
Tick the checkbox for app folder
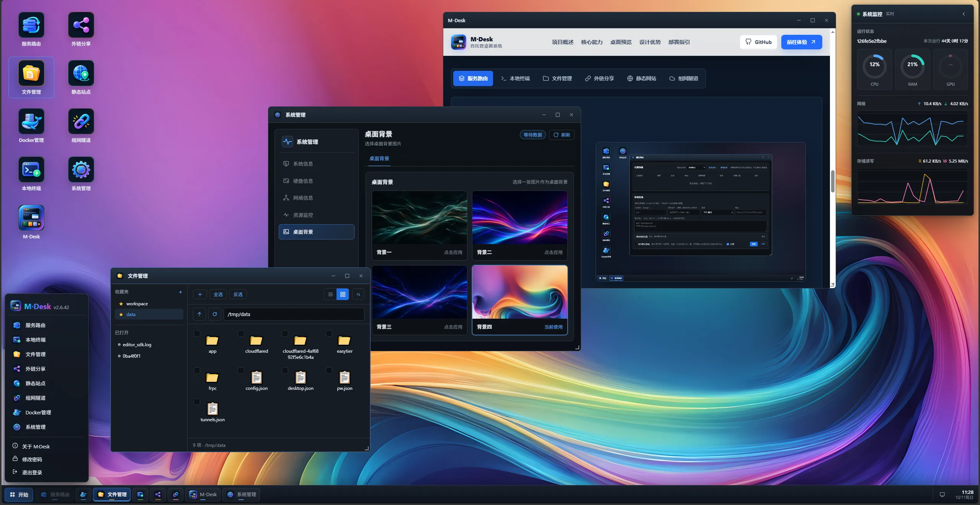[x=197, y=333]
